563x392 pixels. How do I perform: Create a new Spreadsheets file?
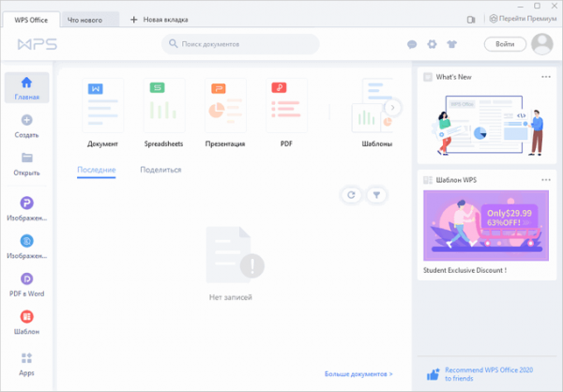pos(163,113)
